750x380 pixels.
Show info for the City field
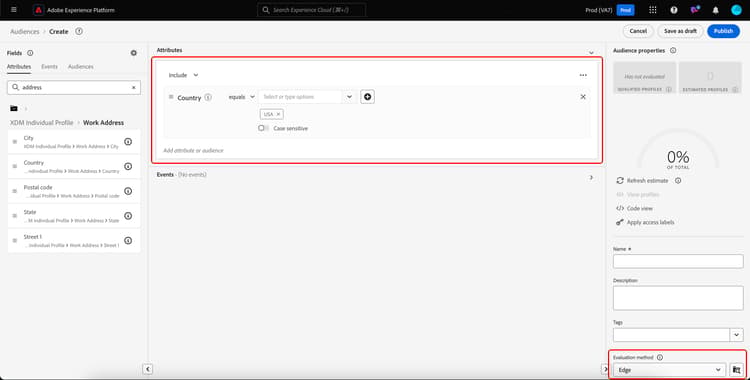pyautogui.click(x=128, y=142)
